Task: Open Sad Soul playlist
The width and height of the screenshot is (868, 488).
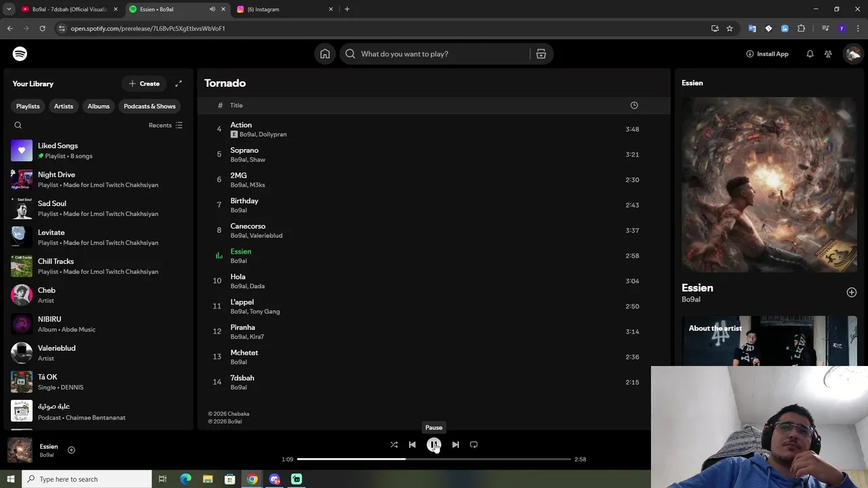Action: 97,208
